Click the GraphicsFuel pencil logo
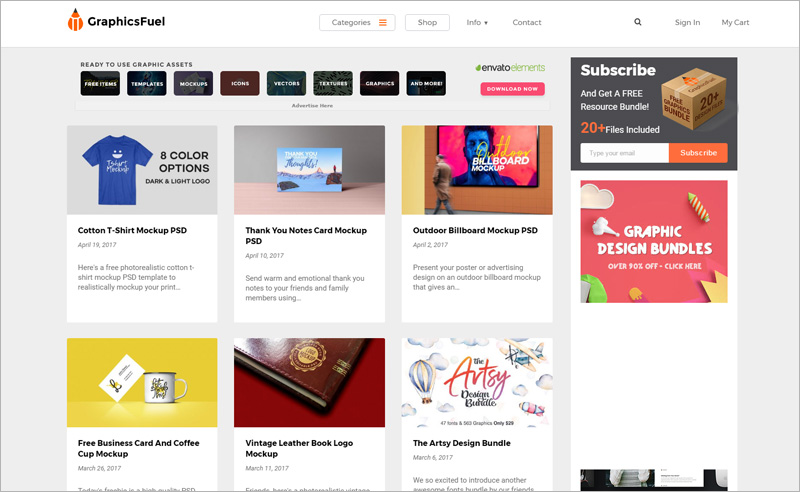The height and width of the screenshot is (492, 800). pyautogui.click(x=75, y=20)
